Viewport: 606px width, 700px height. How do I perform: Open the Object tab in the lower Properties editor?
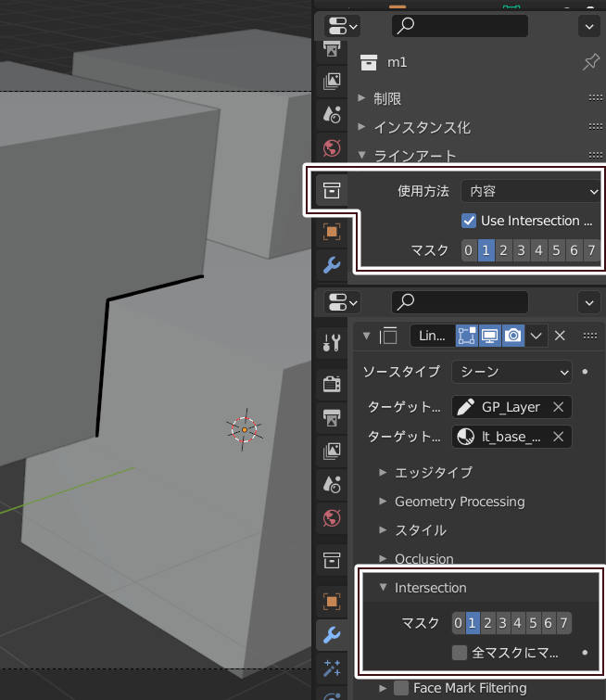point(332,602)
